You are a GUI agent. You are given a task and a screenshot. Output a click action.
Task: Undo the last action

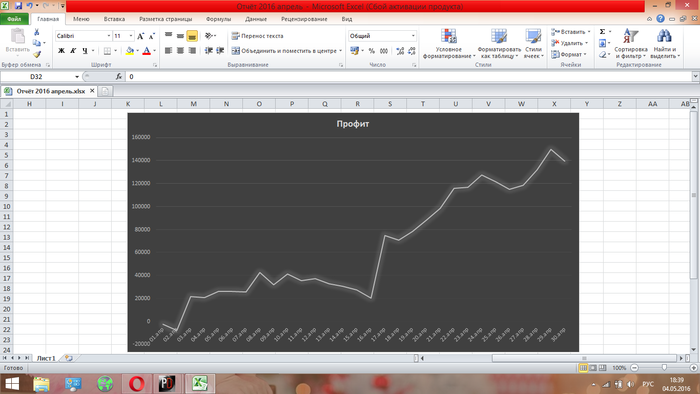tap(29, 6)
